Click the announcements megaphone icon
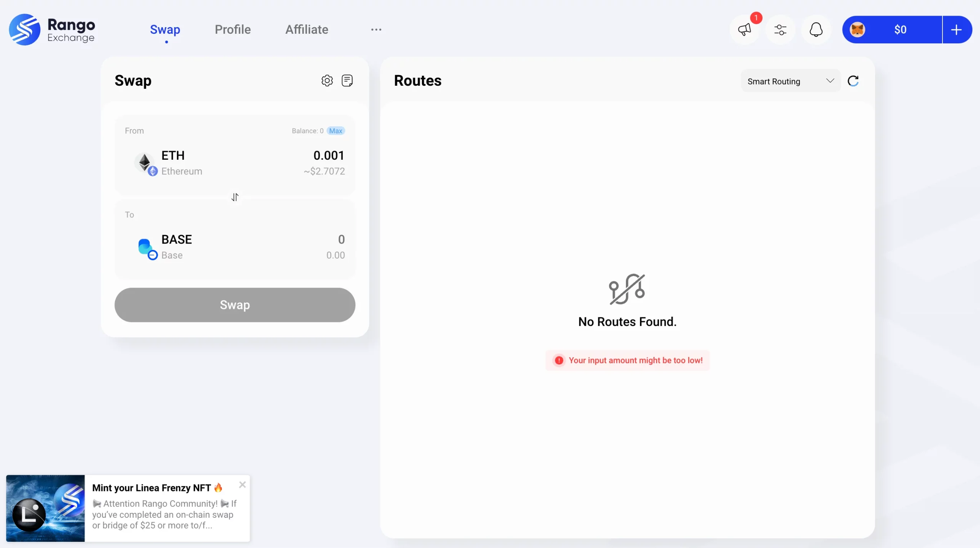 pos(745,29)
